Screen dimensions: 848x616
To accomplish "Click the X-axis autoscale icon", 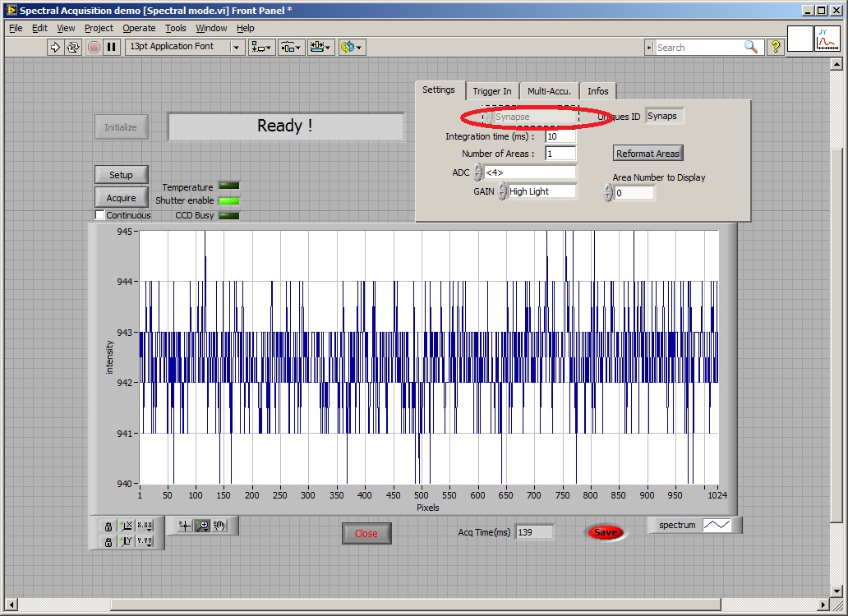I will [126, 526].
